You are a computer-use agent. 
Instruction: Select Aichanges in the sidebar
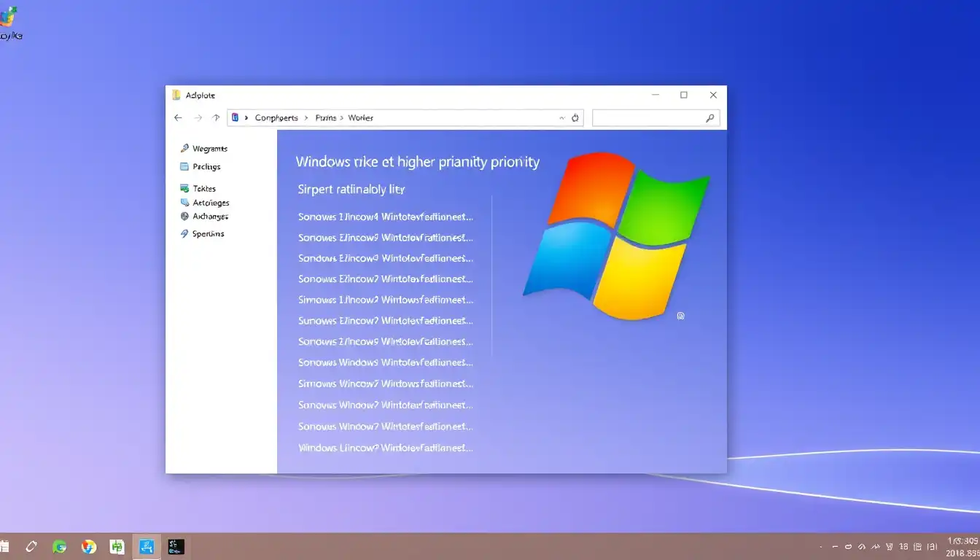tap(205, 217)
